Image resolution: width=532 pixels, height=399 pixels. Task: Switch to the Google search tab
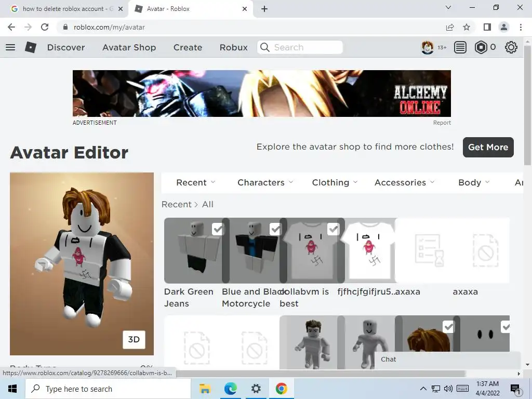63,9
